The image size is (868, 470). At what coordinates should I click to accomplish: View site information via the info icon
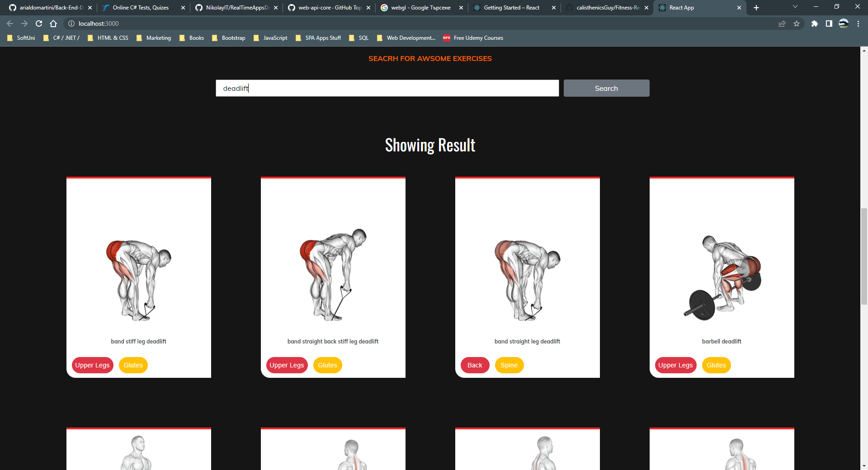click(71, 23)
